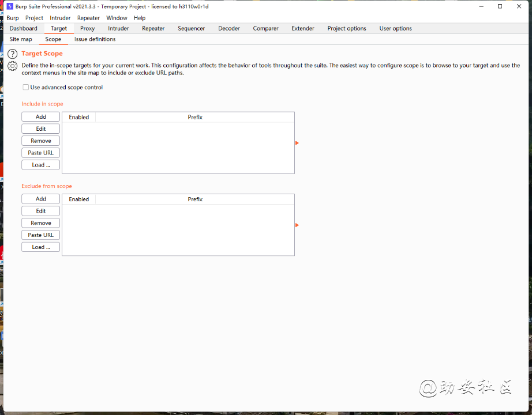Viewport: 532px width, 415px height.
Task: Click Remove under Include in scope
Action: [41, 141]
